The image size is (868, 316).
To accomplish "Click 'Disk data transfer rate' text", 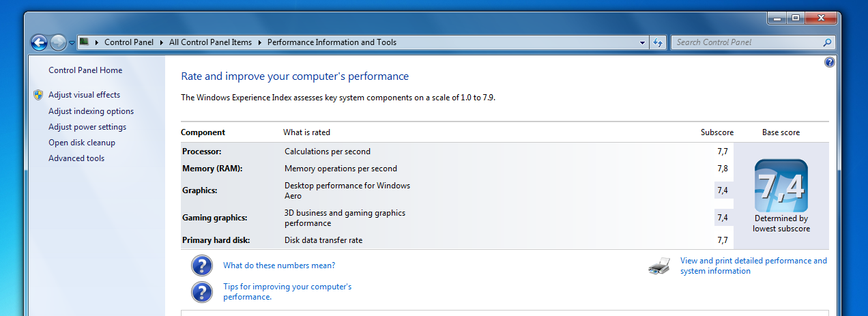I will 323,240.
